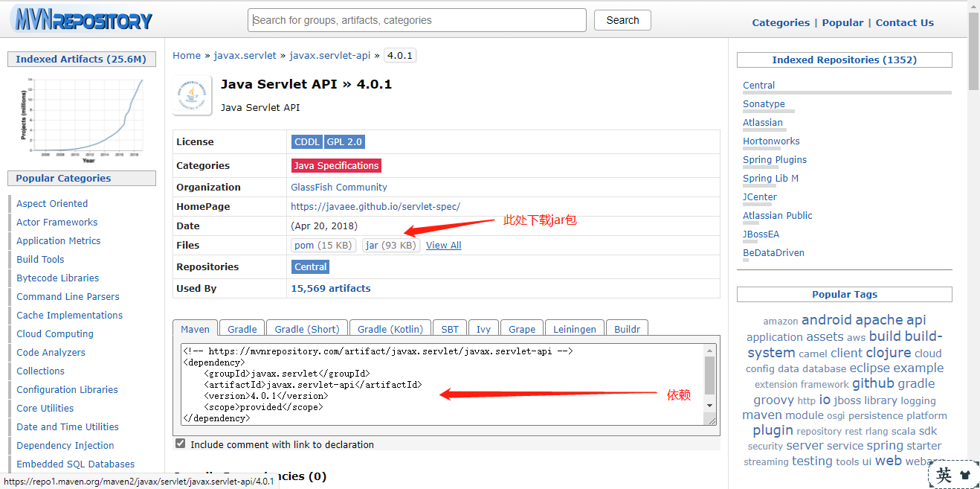Download the pom (15 KB) file
The height and width of the screenshot is (489, 980).
click(324, 245)
